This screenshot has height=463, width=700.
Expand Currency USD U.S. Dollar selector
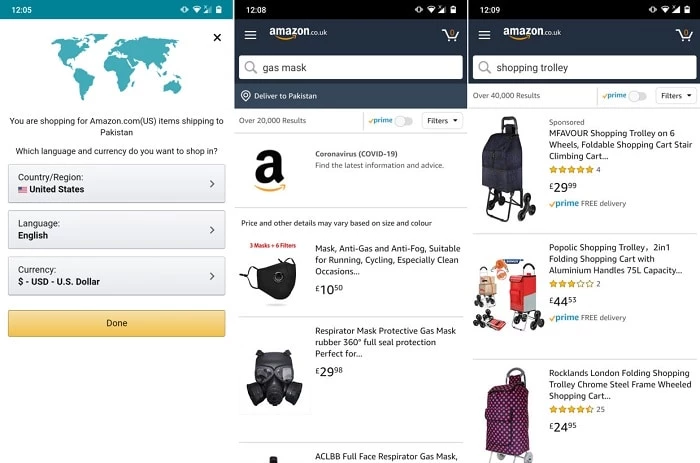click(117, 276)
